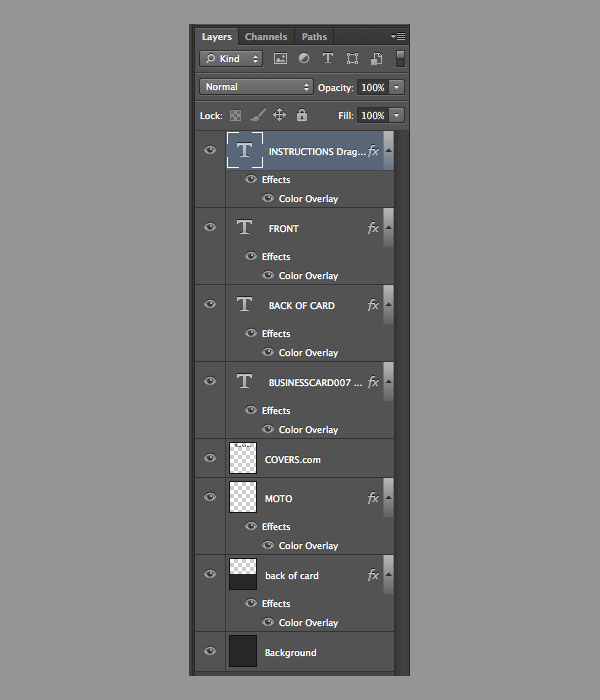600x700 pixels.
Task: Hide the BUSINESSCARD007 layer
Action: tap(210, 381)
